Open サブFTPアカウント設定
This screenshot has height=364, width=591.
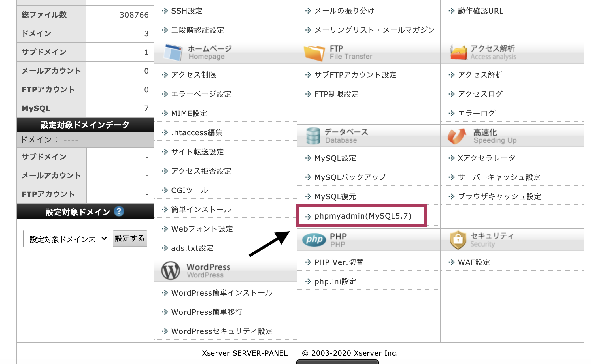pyautogui.click(x=356, y=75)
